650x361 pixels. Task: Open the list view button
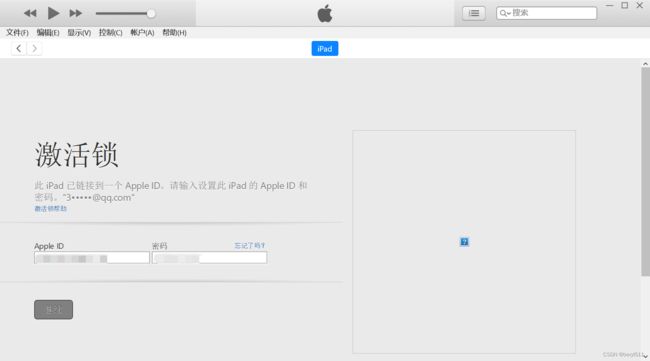tap(474, 13)
